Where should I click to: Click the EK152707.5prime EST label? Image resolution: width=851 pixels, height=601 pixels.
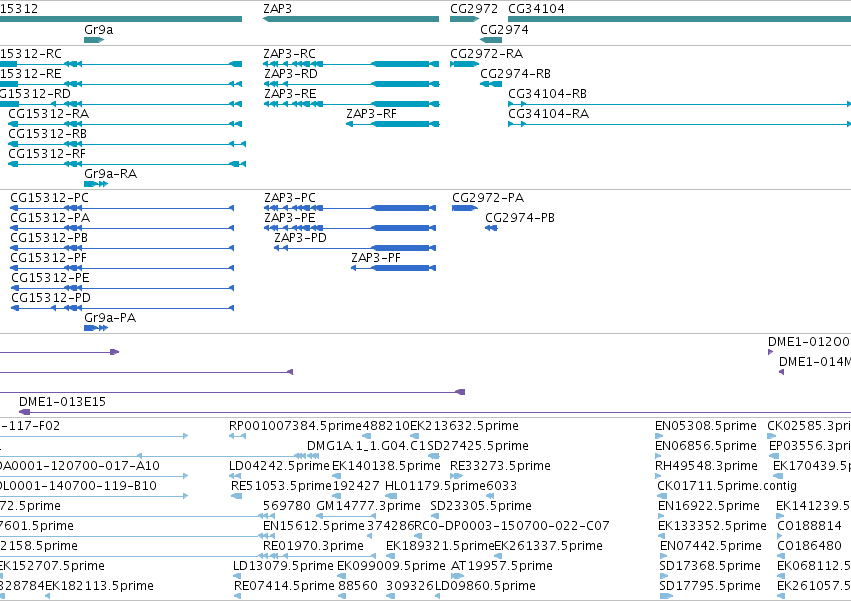(52, 567)
